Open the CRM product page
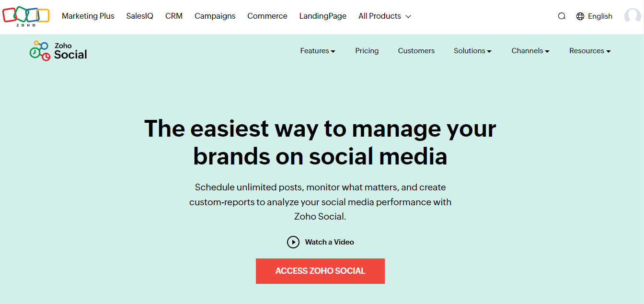 tap(174, 16)
